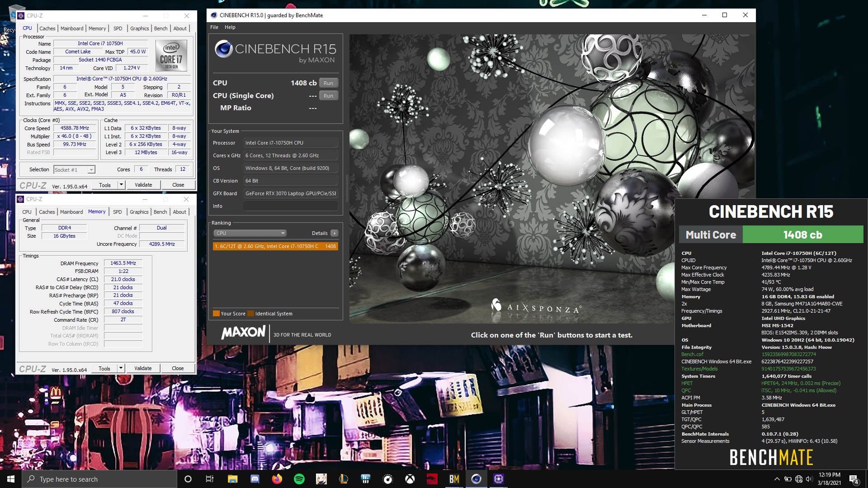
Task: Run the CPU multi-core Cinebench test
Action: [x=329, y=83]
